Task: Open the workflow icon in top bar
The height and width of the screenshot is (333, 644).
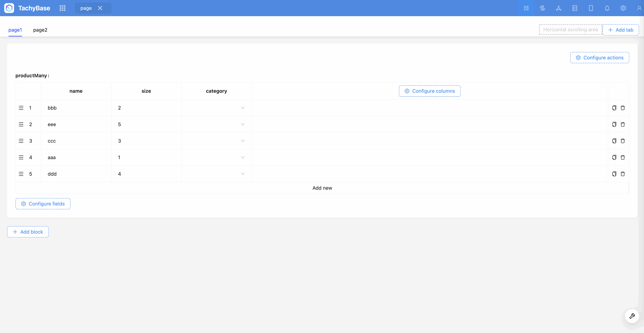Action: (542, 8)
